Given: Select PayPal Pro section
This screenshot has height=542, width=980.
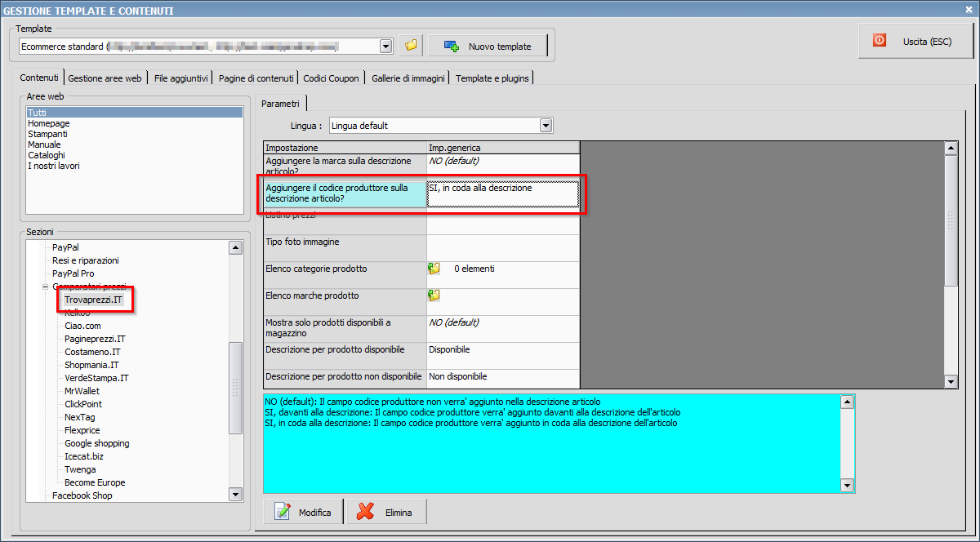Looking at the screenshot, I should pyautogui.click(x=73, y=273).
